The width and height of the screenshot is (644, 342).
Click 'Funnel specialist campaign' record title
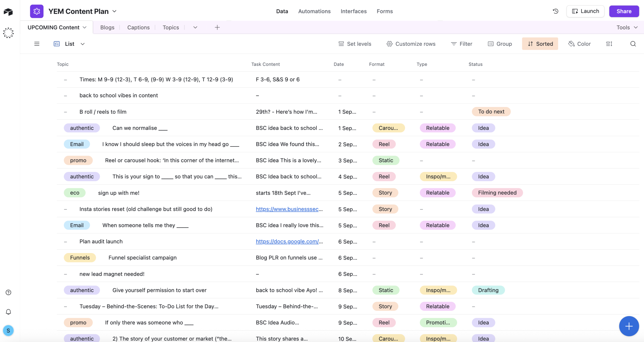142,258
